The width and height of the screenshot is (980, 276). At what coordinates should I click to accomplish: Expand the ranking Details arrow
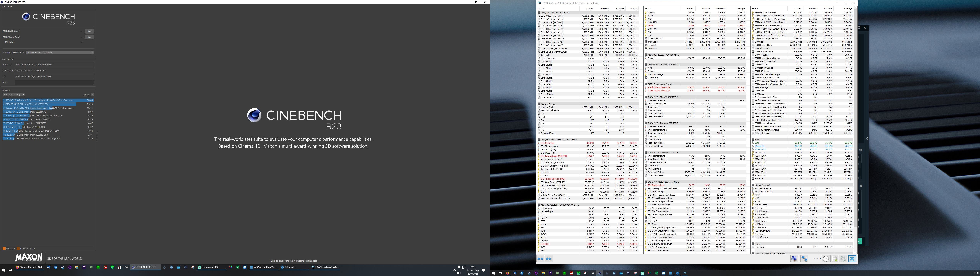tap(92, 94)
